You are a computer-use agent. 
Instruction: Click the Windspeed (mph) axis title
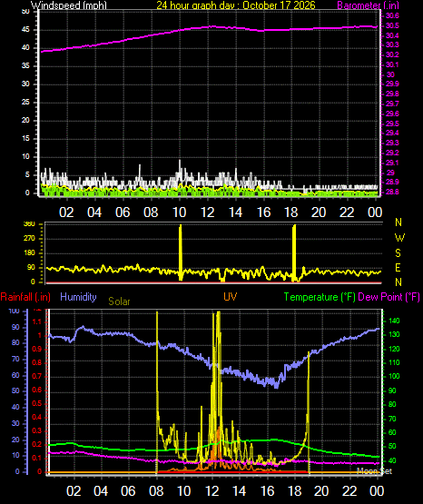coord(69,5)
